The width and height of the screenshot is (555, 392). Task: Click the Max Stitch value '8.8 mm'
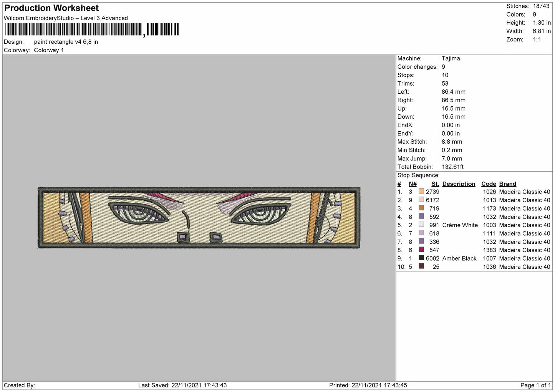click(452, 142)
